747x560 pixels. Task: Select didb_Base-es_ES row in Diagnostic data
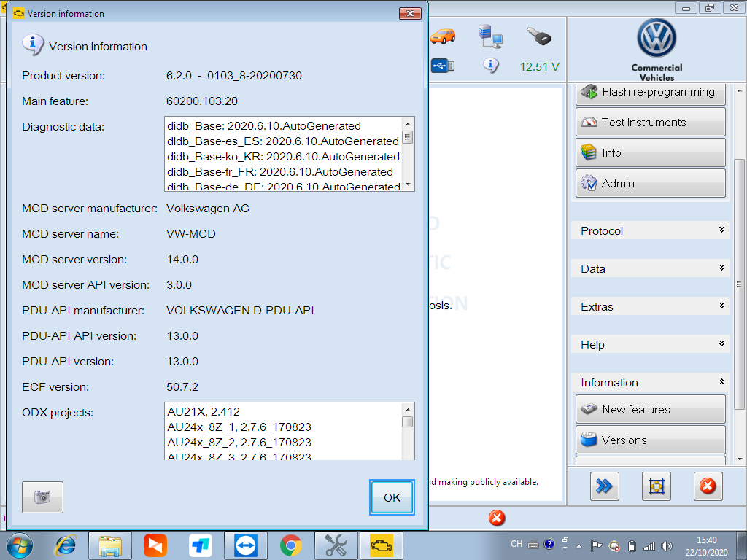tap(283, 141)
